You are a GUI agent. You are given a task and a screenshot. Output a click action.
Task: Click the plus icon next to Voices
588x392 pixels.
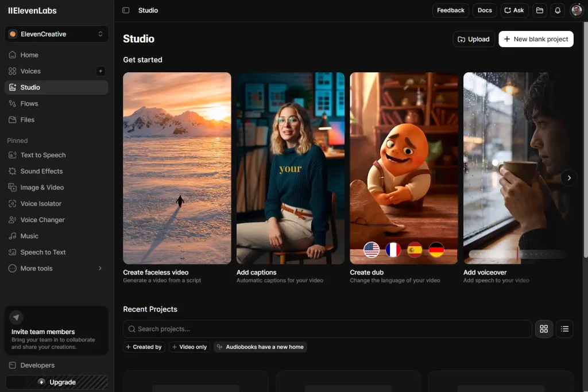pyautogui.click(x=100, y=71)
